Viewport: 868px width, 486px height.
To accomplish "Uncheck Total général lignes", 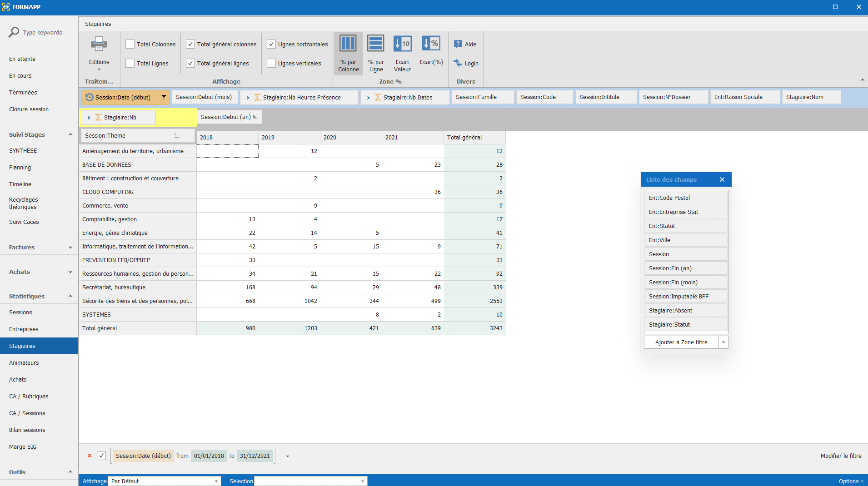I will (x=190, y=63).
